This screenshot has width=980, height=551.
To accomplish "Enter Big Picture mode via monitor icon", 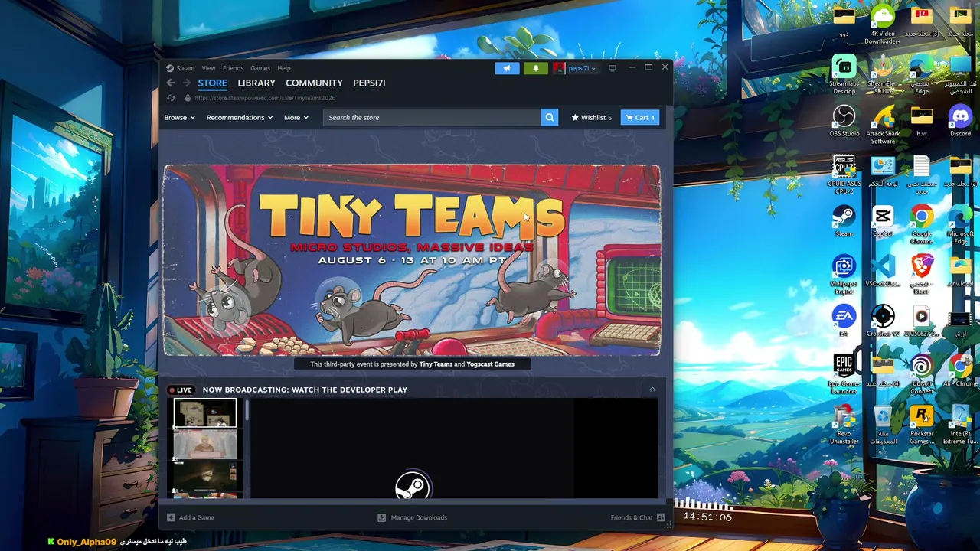I will pyautogui.click(x=612, y=68).
